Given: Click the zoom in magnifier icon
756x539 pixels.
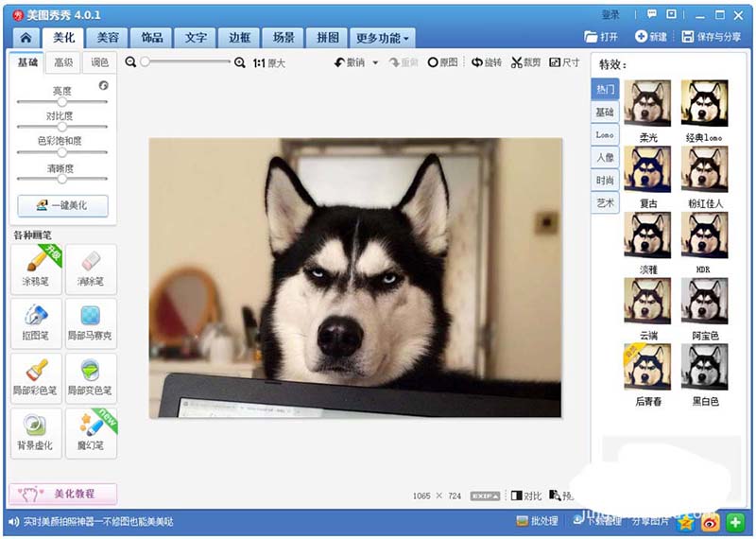Looking at the screenshot, I should [x=240, y=62].
